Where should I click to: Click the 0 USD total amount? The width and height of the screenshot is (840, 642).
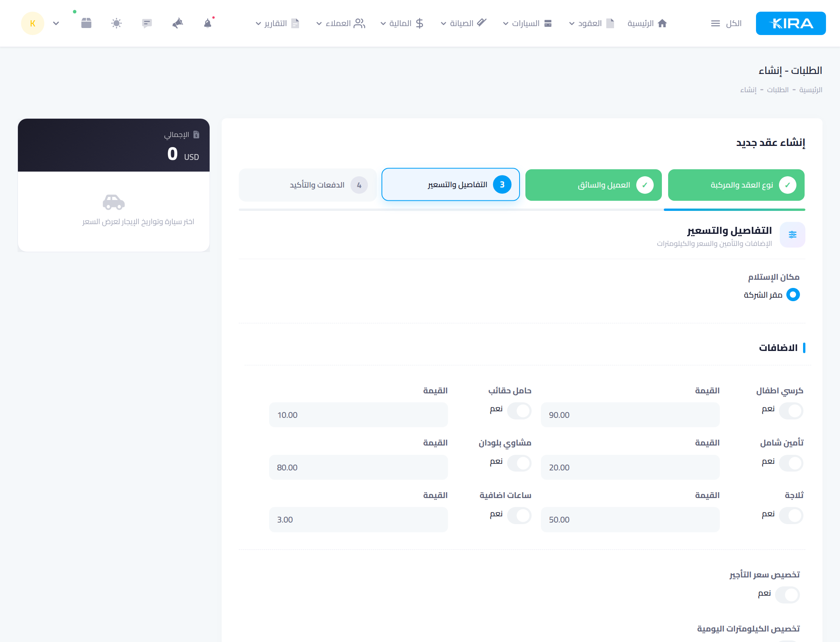click(x=183, y=154)
